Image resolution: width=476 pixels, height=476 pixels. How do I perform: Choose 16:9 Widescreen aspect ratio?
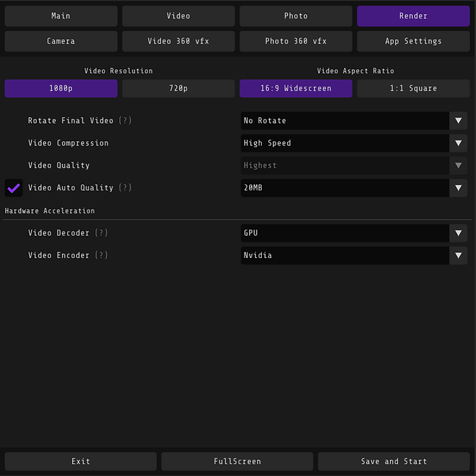point(296,88)
